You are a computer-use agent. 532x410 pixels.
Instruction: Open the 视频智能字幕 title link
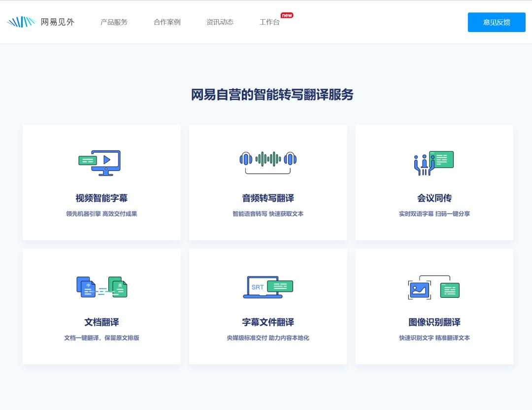(101, 198)
